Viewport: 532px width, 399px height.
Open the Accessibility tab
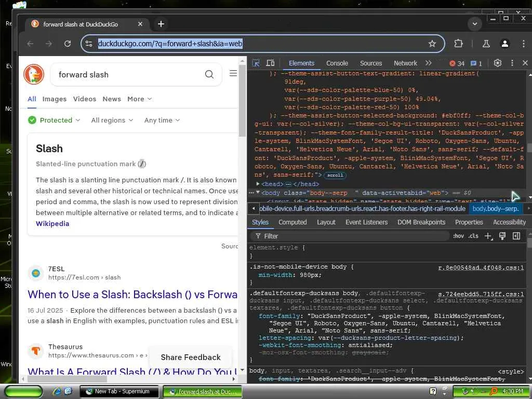(x=509, y=222)
